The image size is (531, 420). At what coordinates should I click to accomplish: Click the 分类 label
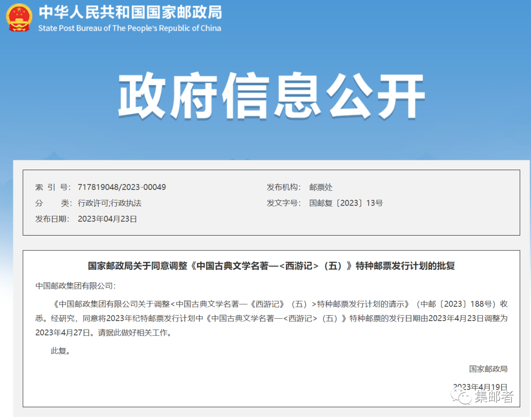(x=53, y=203)
